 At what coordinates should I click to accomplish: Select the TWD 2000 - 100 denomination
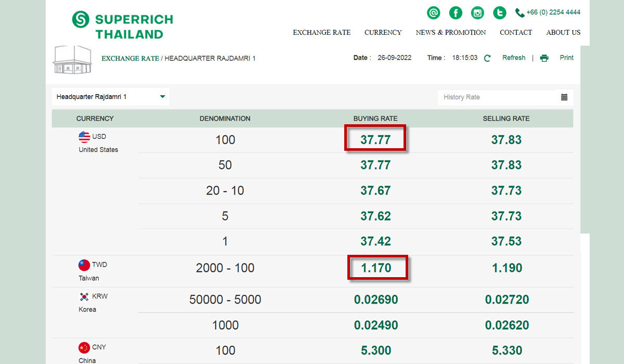pyautogui.click(x=225, y=268)
